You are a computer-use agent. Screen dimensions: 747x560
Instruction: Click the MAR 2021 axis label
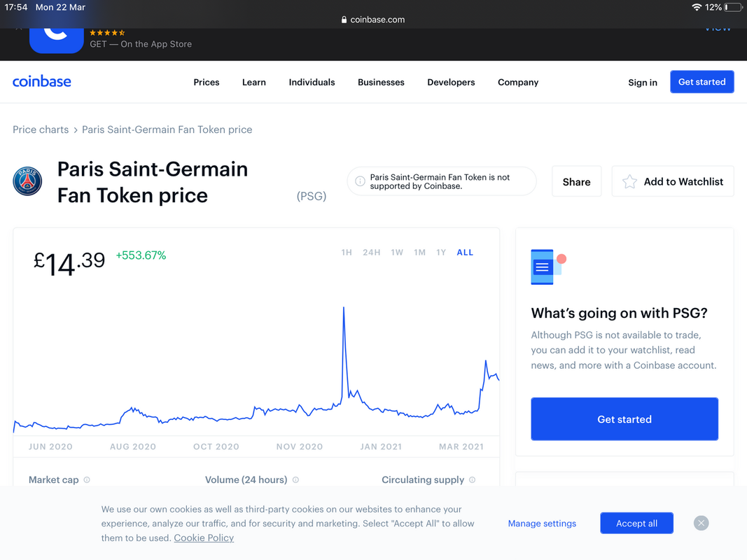click(x=461, y=447)
